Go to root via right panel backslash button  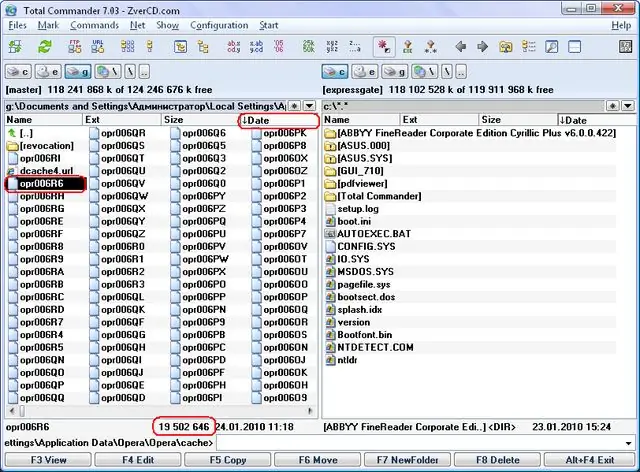pyautogui.click(x=447, y=72)
